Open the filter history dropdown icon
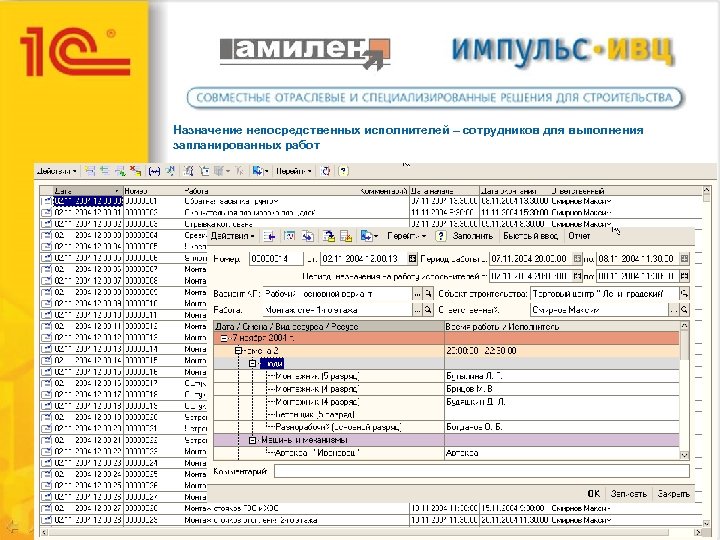Screen dimensions: 720x540 221,171
